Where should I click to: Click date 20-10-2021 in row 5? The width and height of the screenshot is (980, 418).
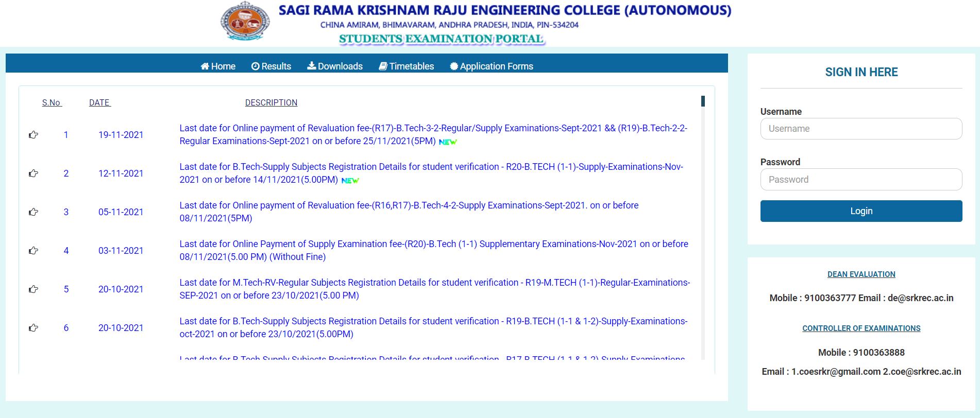[121, 289]
